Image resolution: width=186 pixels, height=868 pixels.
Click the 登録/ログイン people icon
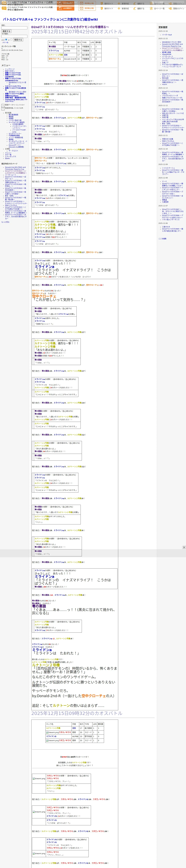click(170, 8)
